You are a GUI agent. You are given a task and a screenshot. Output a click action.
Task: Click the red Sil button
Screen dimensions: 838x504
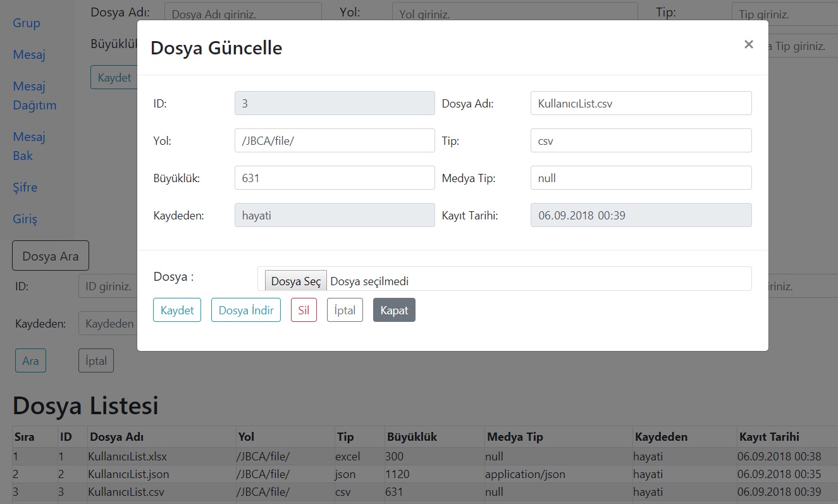pos(304,310)
